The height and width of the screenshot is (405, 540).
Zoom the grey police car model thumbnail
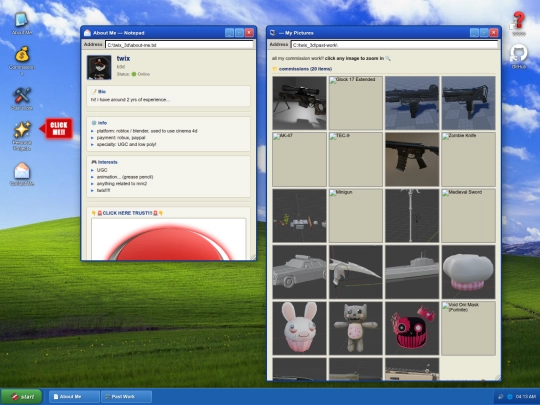299,272
